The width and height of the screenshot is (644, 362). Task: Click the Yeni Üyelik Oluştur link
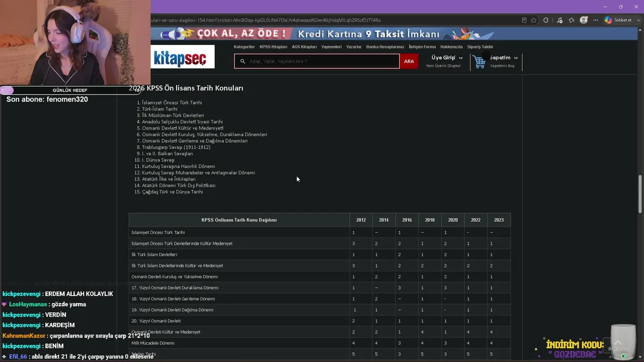click(x=443, y=66)
